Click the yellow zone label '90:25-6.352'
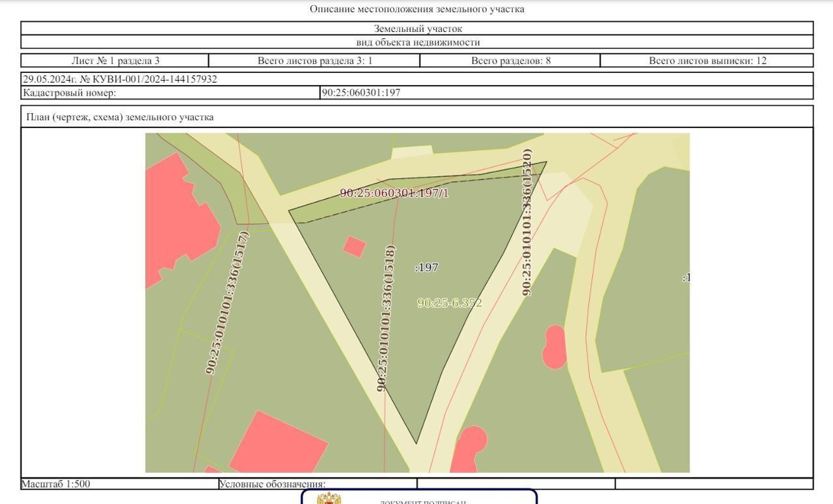Screen dimensions: 833x504 [x=450, y=303]
